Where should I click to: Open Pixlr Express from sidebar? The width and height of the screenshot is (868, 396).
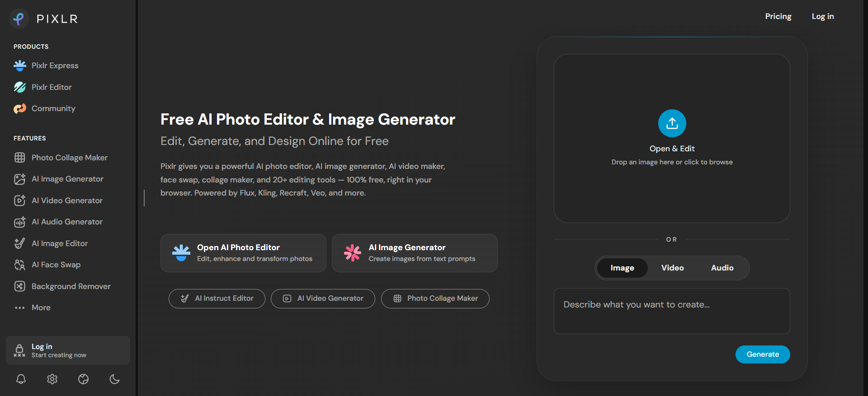click(46, 65)
